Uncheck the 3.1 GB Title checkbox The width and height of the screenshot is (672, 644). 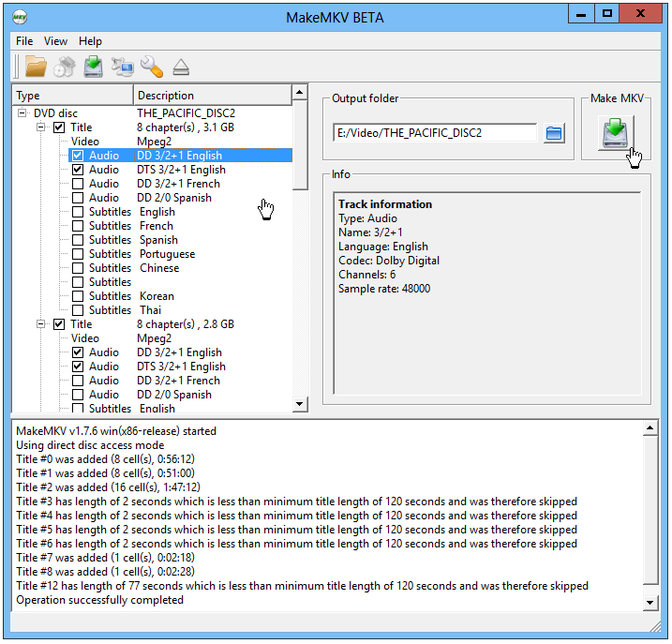59,127
